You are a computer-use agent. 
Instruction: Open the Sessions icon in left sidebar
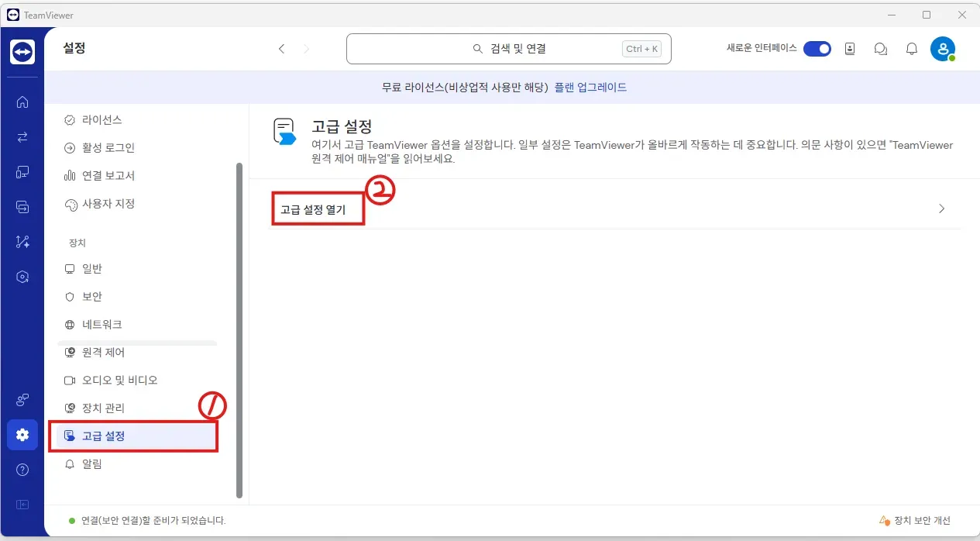point(22,207)
